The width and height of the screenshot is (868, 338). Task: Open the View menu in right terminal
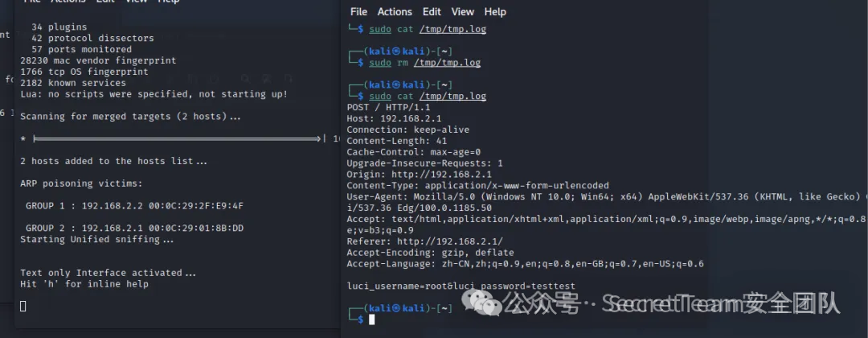462,11
